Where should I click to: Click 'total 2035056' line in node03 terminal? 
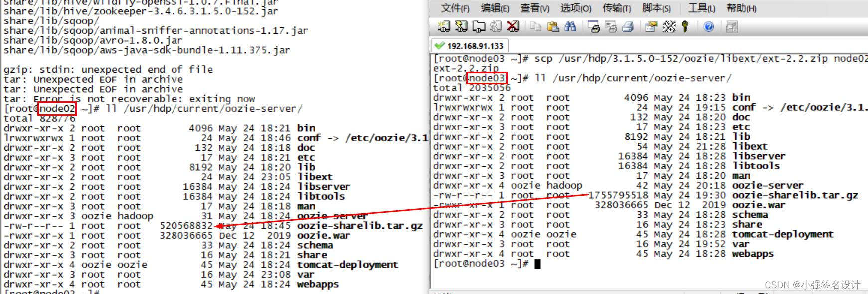coord(472,88)
